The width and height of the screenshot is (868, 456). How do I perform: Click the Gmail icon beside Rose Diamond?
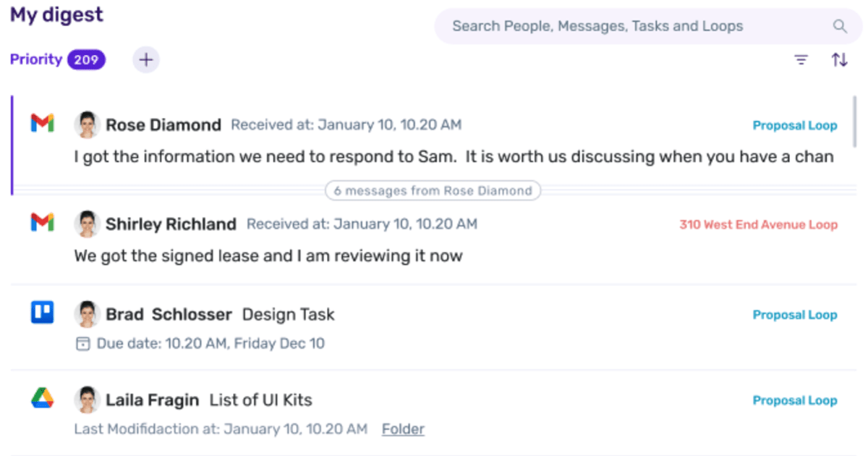pyautogui.click(x=43, y=124)
